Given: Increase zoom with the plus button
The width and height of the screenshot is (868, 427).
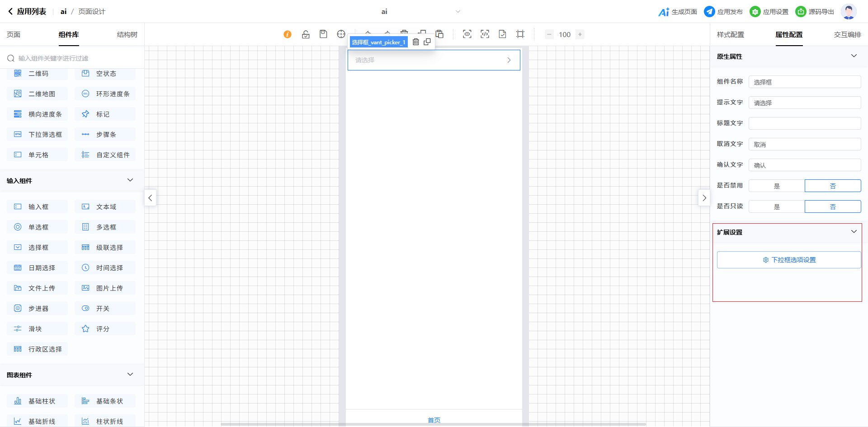Looking at the screenshot, I should 580,34.
